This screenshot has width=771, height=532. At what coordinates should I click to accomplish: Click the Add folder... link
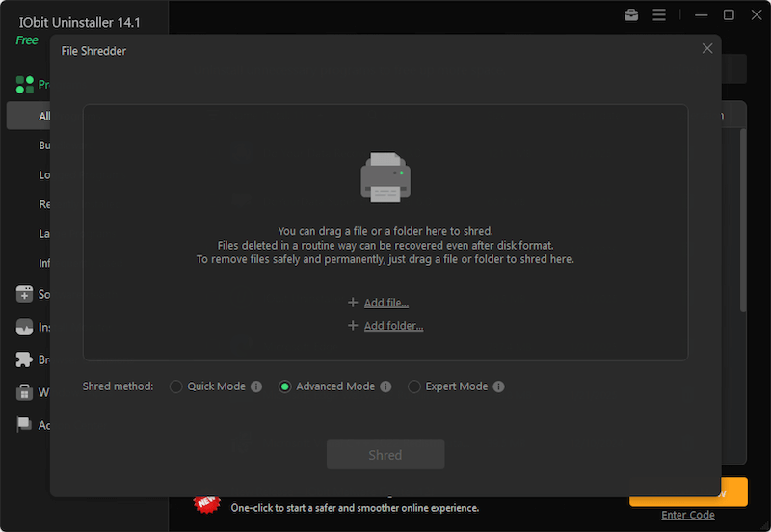pos(393,326)
